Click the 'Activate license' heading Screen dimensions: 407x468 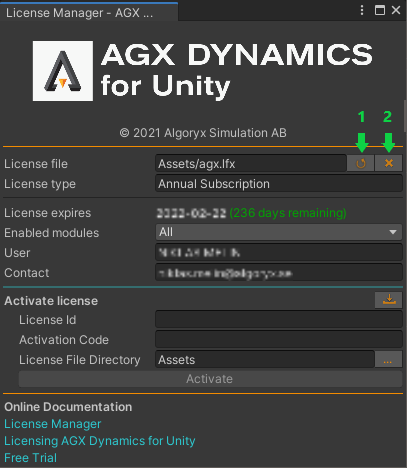[51, 301]
